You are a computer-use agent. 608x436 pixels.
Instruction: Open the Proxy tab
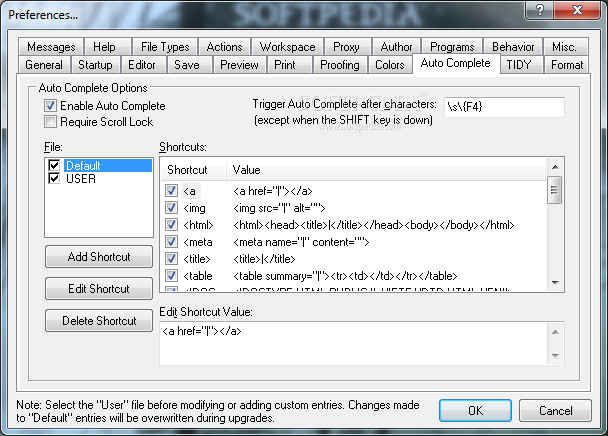(346, 47)
